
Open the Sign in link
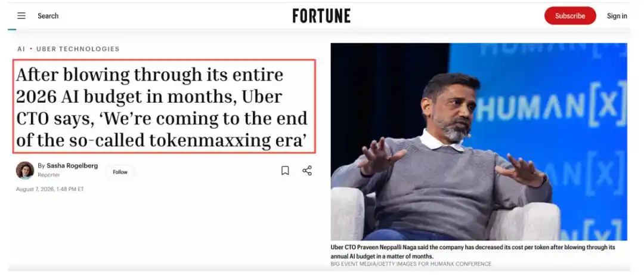617,16
